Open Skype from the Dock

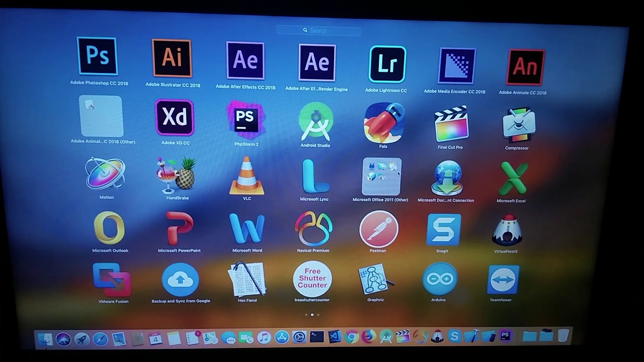tap(455, 336)
